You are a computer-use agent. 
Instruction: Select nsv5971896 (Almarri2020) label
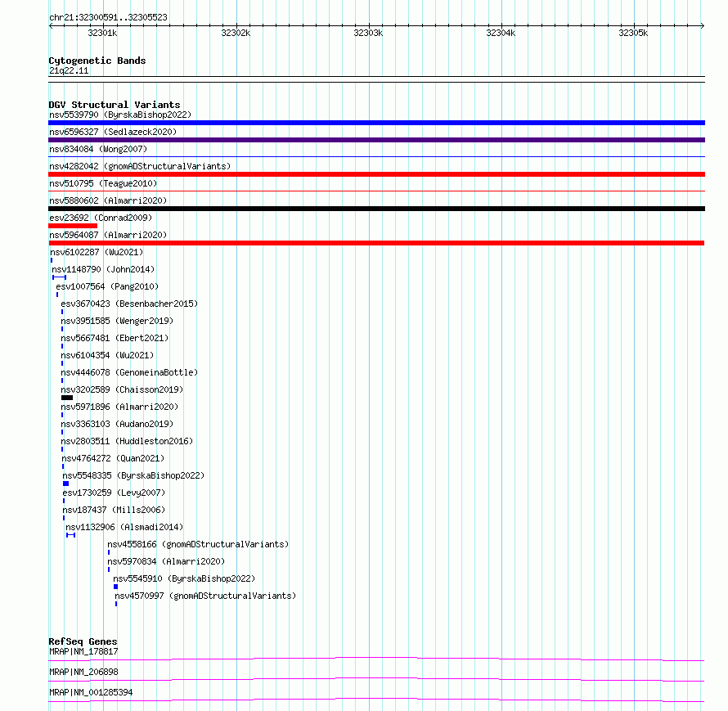point(119,407)
